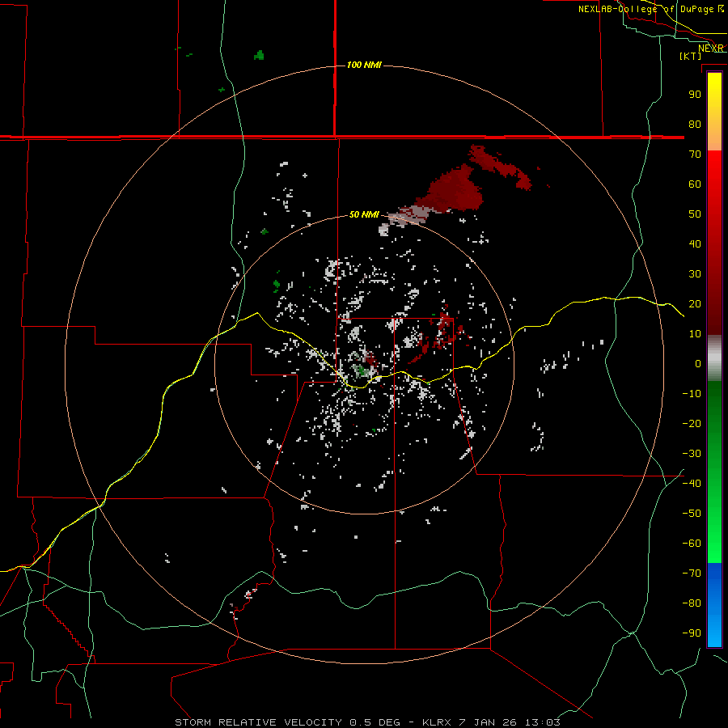Screen dimensions: 728x728
Task: Click the 60 value on velocity scale
Action: pos(695,184)
